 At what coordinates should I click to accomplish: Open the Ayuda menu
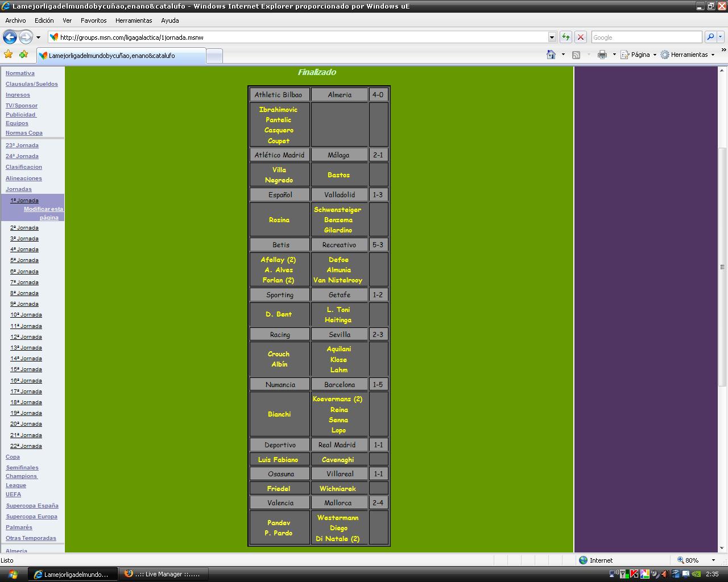click(169, 20)
